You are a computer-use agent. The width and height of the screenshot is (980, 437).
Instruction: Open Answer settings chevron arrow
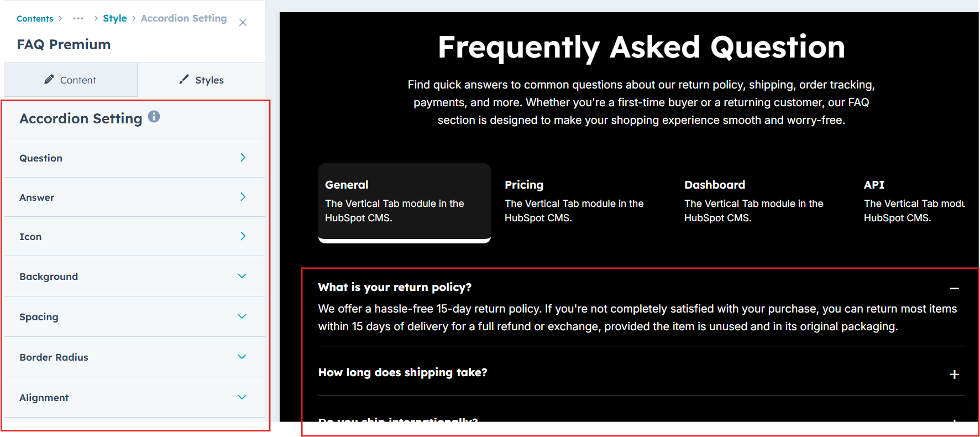click(x=243, y=197)
